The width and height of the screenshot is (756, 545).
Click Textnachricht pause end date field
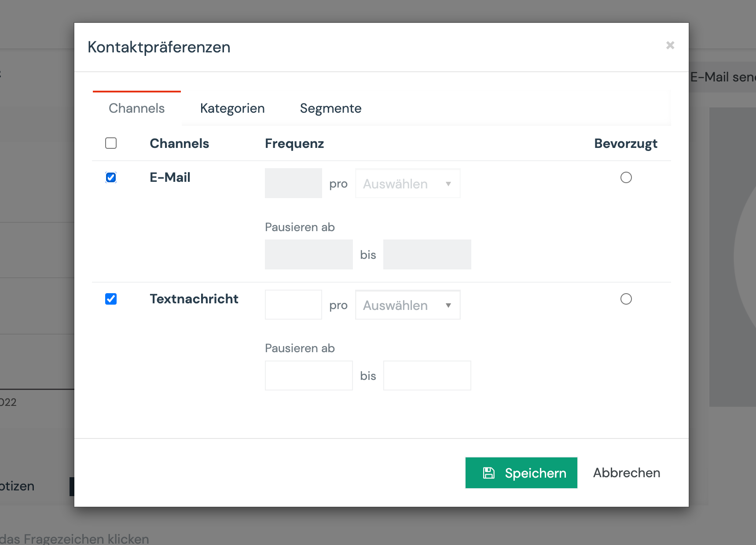(427, 376)
